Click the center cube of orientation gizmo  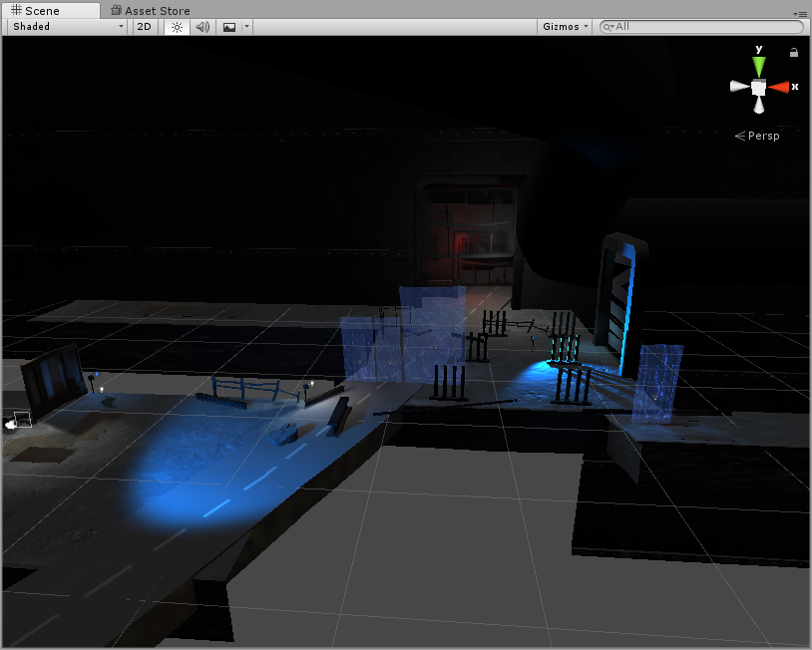coord(759,88)
